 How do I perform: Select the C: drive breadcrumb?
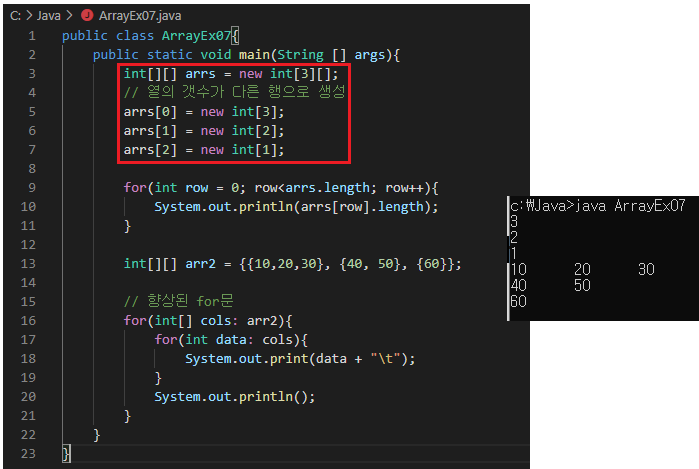tap(15, 16)
